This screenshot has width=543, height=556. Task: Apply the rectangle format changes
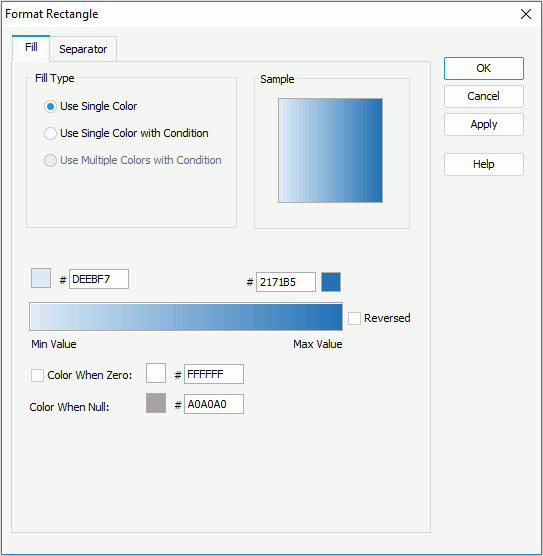coord(484,124)
